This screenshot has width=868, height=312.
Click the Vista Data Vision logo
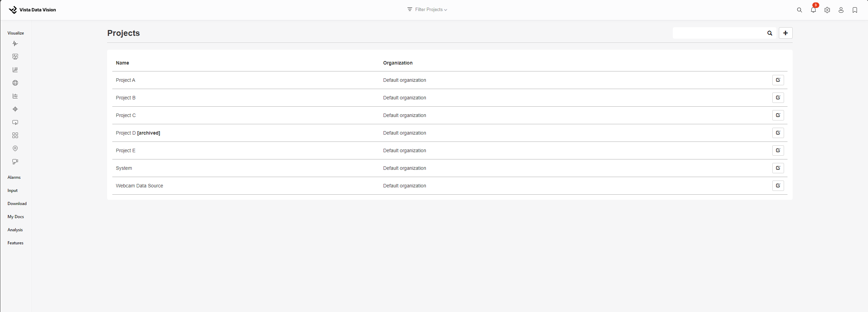tap(32, 10)
